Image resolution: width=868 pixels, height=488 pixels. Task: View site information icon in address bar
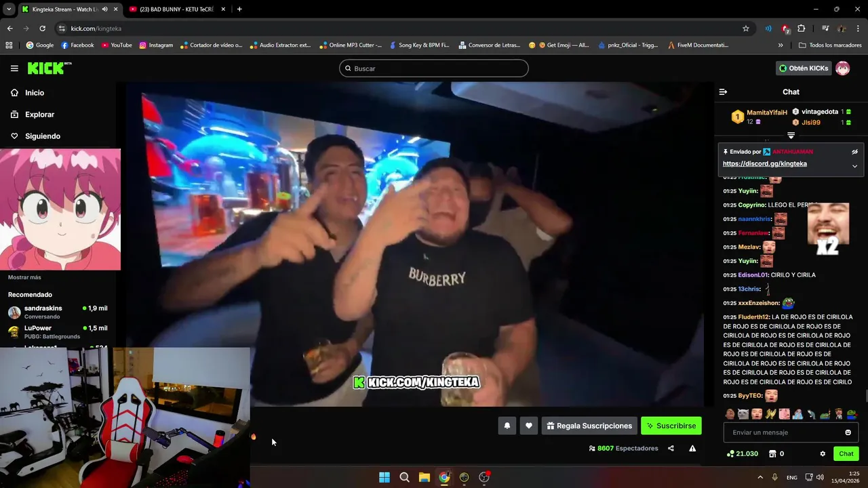(62, 28)
